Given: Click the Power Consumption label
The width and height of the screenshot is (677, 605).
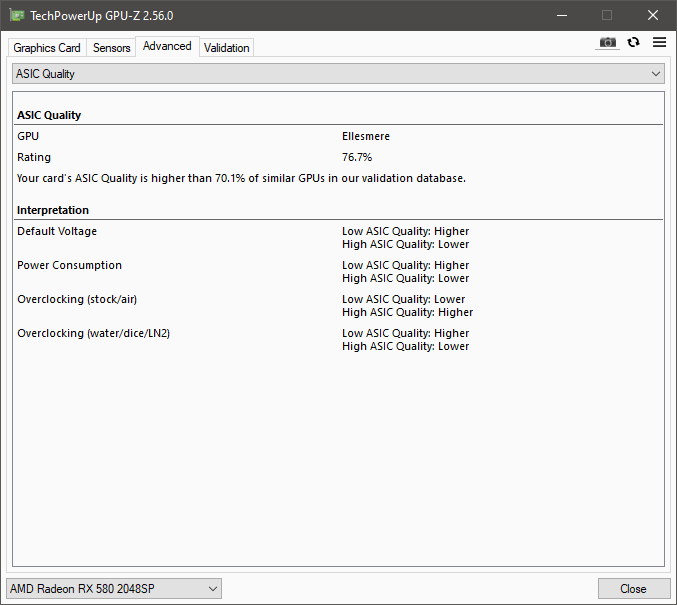Looking at the screenshot, I should [70, 265].
